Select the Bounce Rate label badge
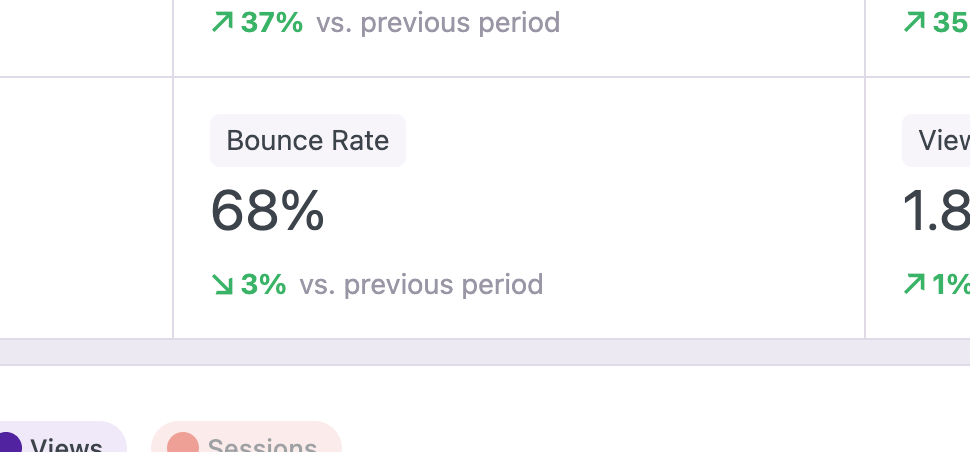Image resolution: width=970 pixels, height=452 pixels. tap(308, 140)
